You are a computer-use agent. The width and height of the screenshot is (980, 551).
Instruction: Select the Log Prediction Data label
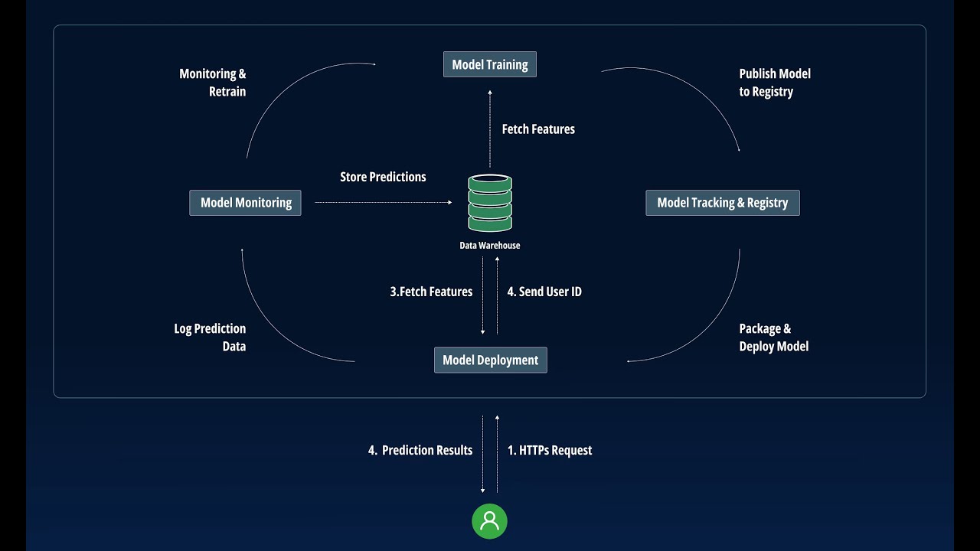(x=210, y=337)
